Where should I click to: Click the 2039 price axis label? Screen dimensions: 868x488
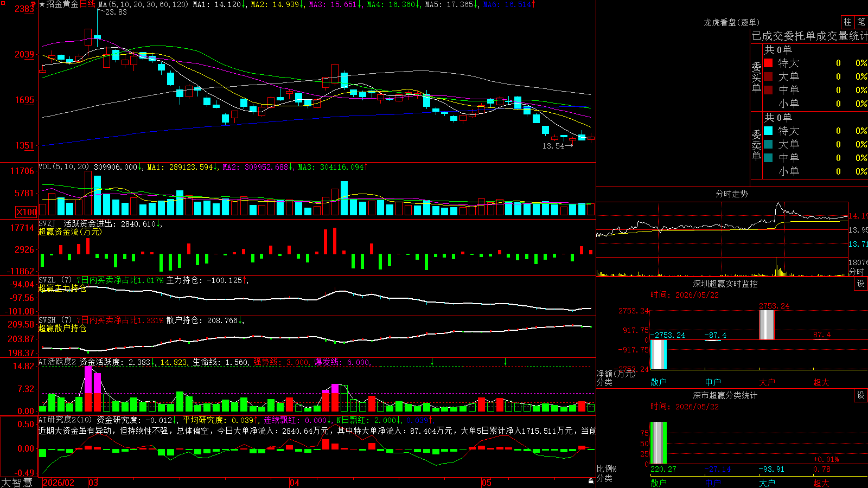[24, 54]
